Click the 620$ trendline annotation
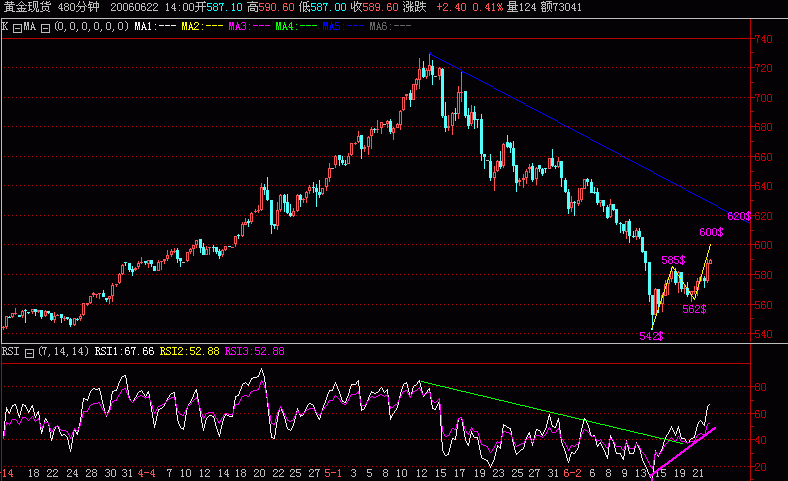This screenshot has width=788, height=481. 739,216
